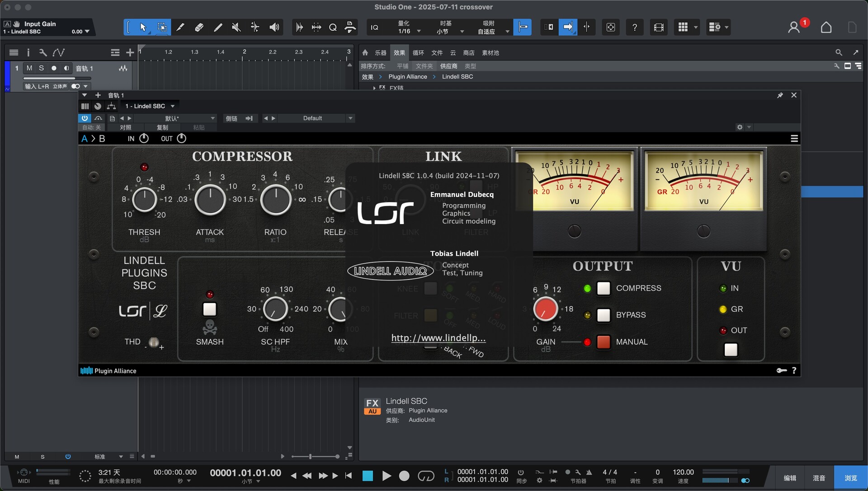Open the 1 - Lindell SBC device dropdown
Image resolution: width=868 pixels, height=491 pixels.
(150, 106)
